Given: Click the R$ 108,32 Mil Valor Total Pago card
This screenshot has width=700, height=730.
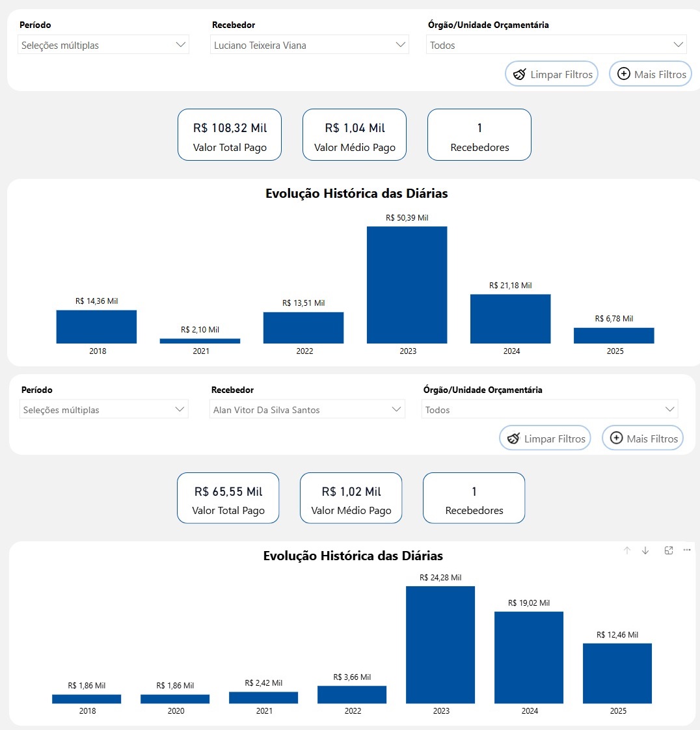Looking at the screenshot, I should (230, 135).
